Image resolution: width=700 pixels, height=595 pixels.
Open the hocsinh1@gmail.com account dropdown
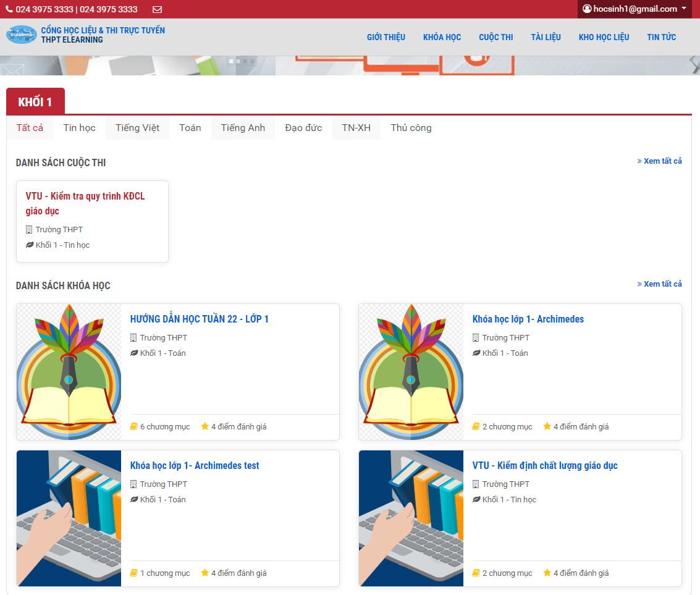[x=635, y=9]
